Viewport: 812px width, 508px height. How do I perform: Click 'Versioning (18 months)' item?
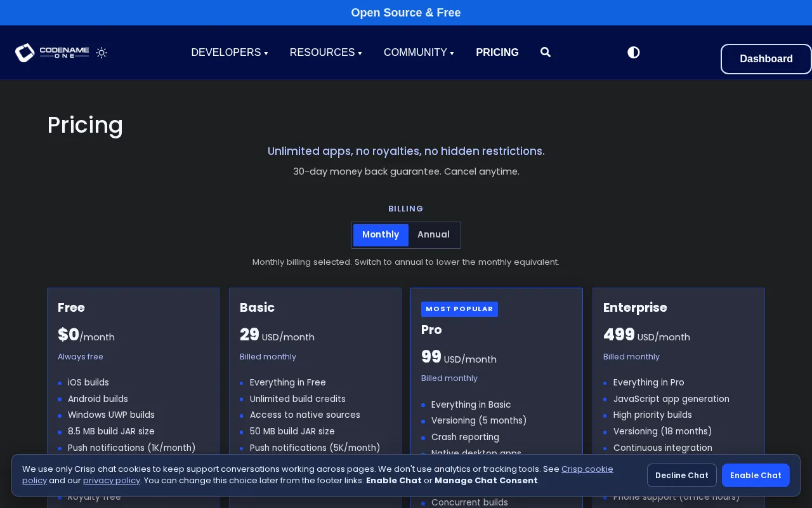point(663,431)
